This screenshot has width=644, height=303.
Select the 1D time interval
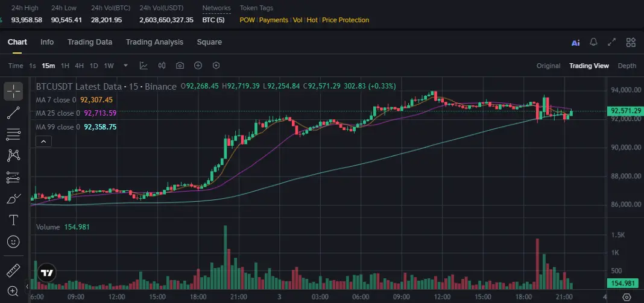point(93,66)
